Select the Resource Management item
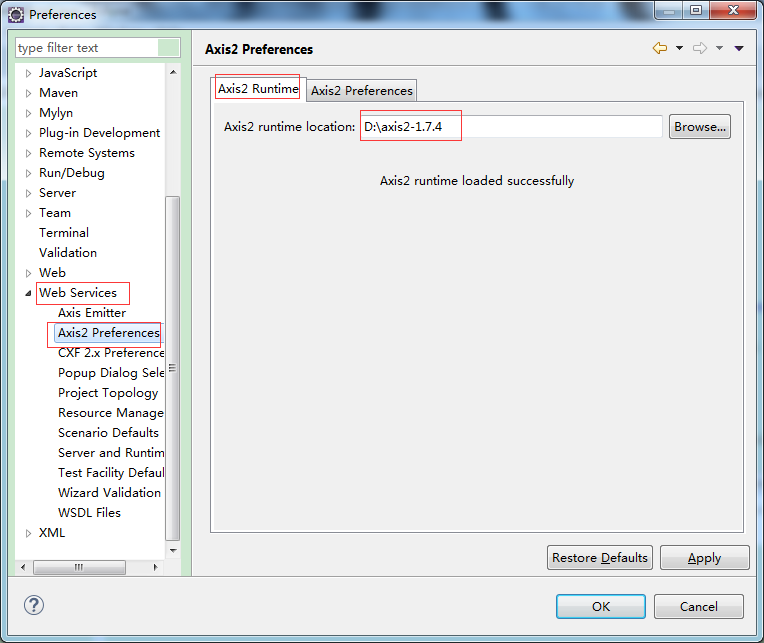 click(111, 413)
